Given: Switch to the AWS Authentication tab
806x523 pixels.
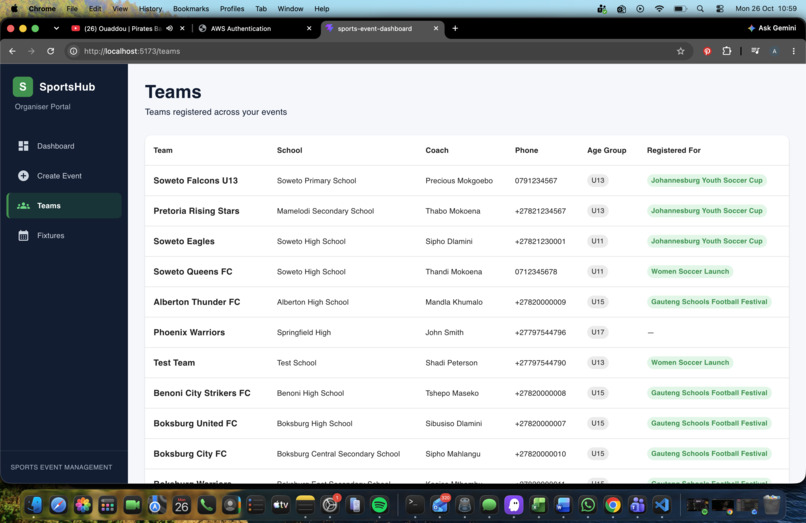Looking at the screenshot, I should click(254, 28).
